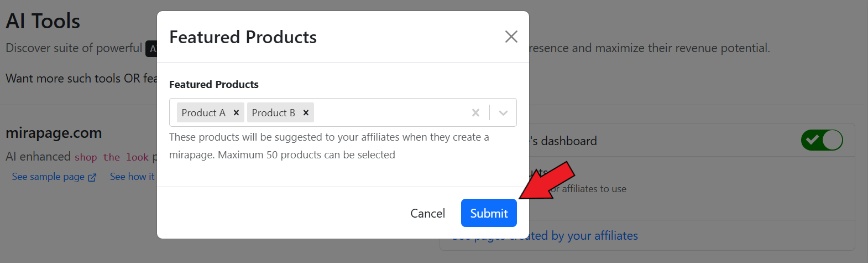
Task: Toggle the green dashboard switch off
Action: [x=822, y=140]
